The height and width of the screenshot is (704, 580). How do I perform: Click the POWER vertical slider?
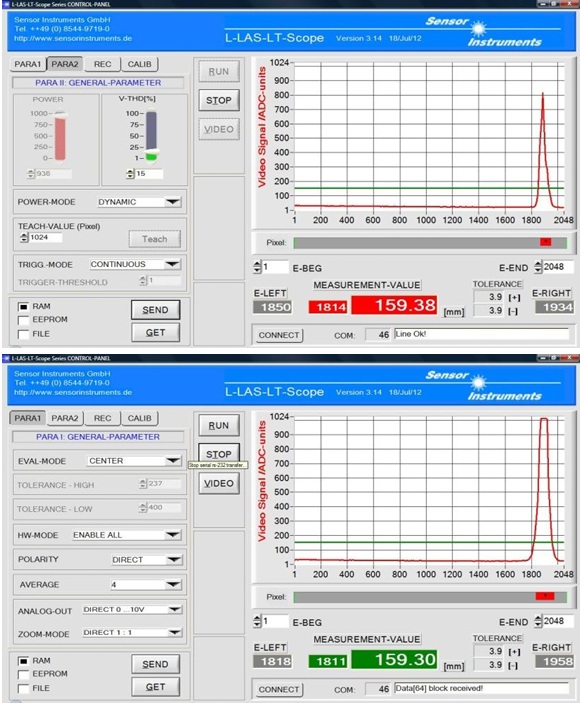tap(60, 136)
